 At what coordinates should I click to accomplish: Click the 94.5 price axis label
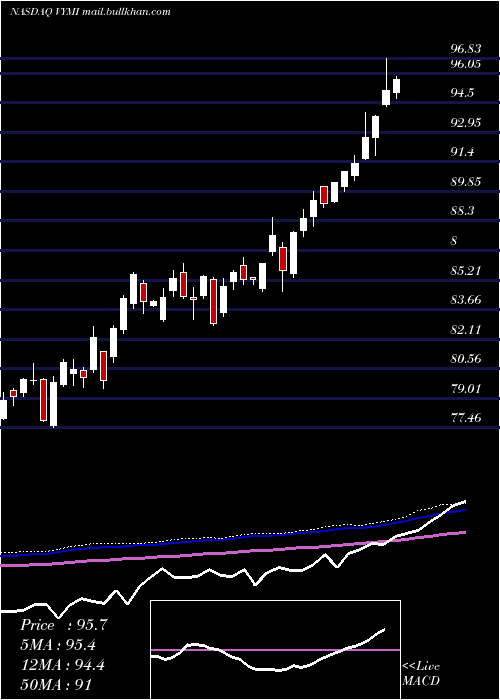tap(462, 93)
